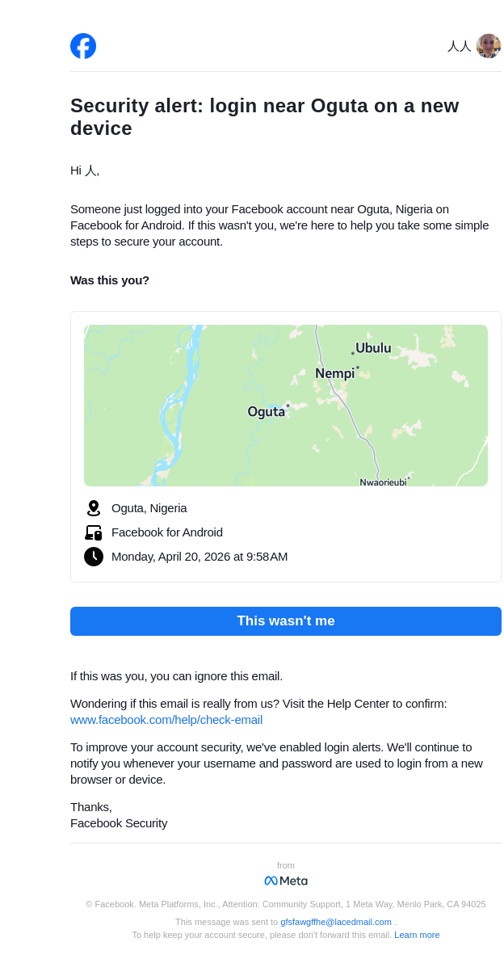
Task: Click the profile avatar photo
Action: pos(488,46)
